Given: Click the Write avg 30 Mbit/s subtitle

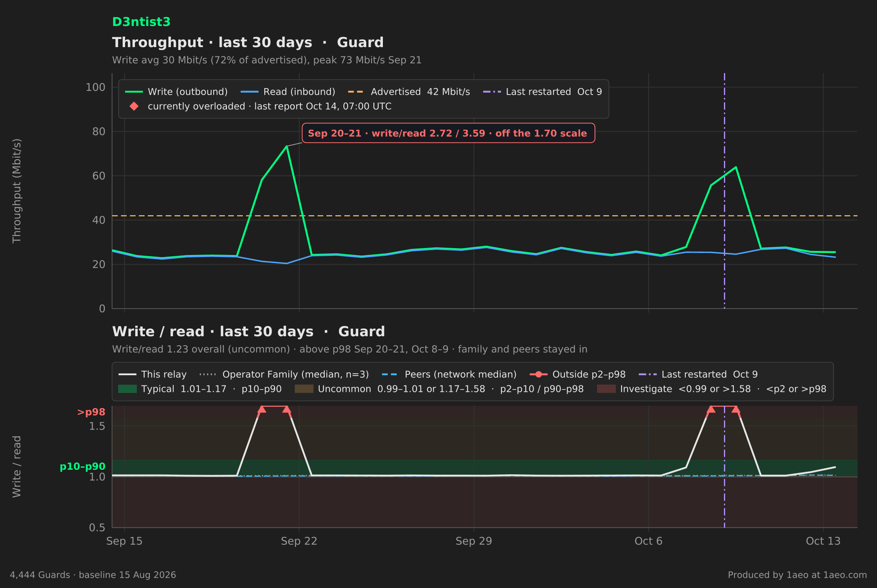Looking at the screenshot, I should pos(267,60).
